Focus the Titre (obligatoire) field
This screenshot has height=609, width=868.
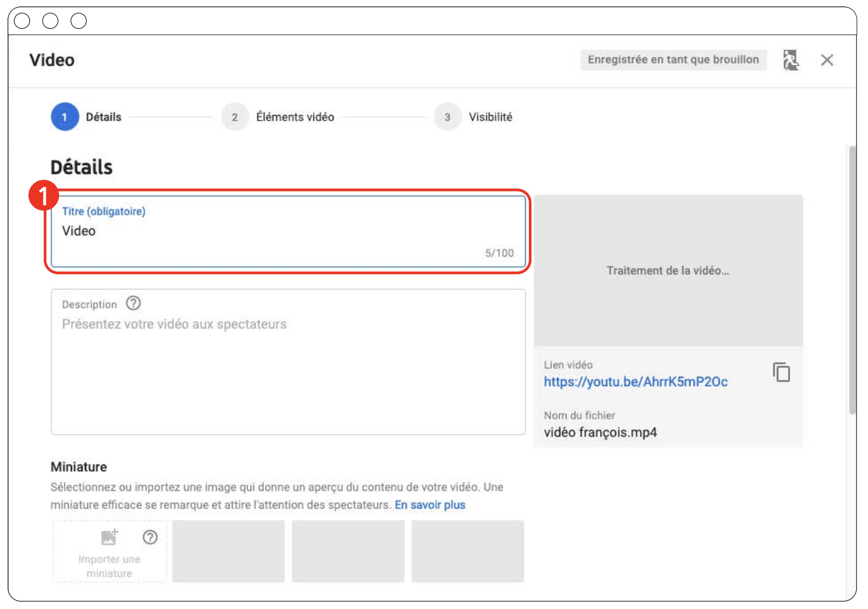[x=288, y=232]
